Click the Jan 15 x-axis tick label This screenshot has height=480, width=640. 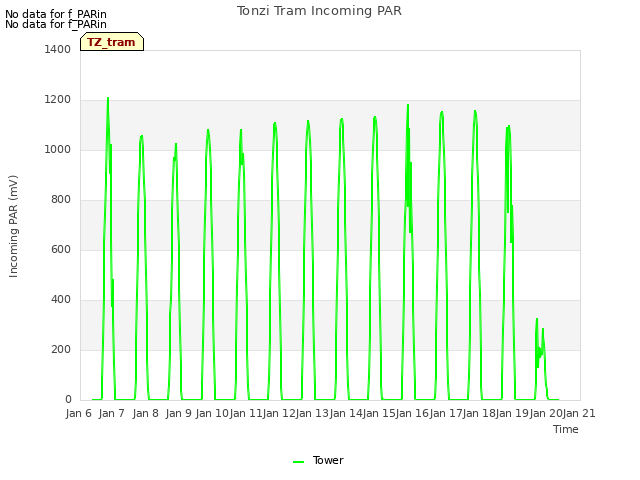click(379, 413)
